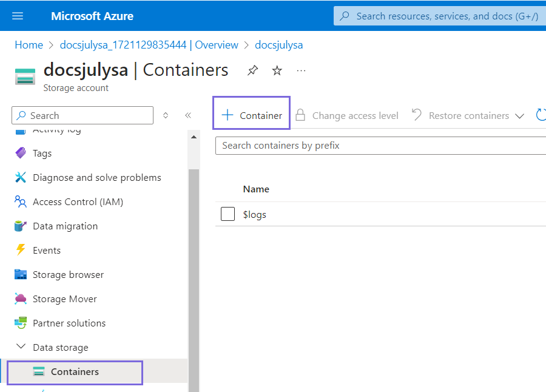Open the more options ellipsis menu
This screenshot has height=392, width=546.
pyautogui.click(x=301, y=71)
